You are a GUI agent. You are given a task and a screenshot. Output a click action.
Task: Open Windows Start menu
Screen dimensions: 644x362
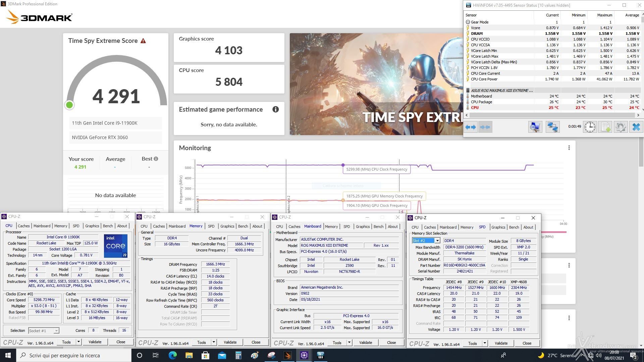tap(8, 355)
